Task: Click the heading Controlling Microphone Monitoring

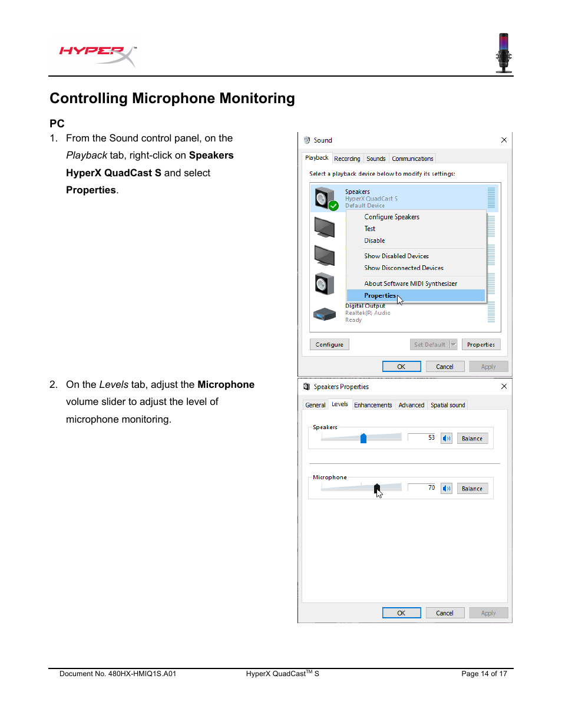Action: (x=172, y=98)
